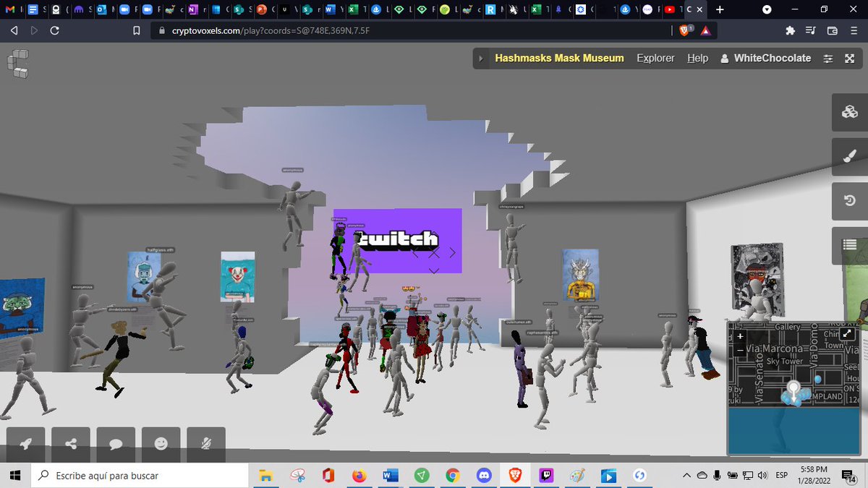
Task: Show hidden system tray icons
Action: (686, 475)
